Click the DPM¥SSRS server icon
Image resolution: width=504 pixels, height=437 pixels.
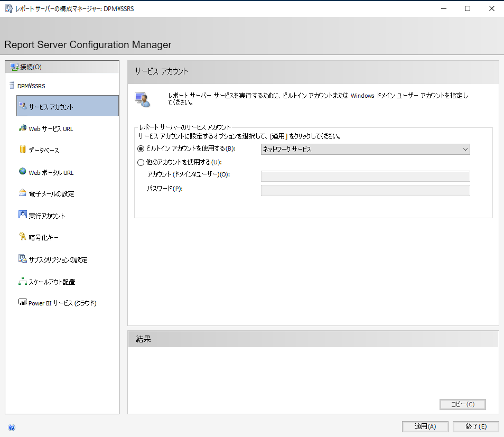12,86
